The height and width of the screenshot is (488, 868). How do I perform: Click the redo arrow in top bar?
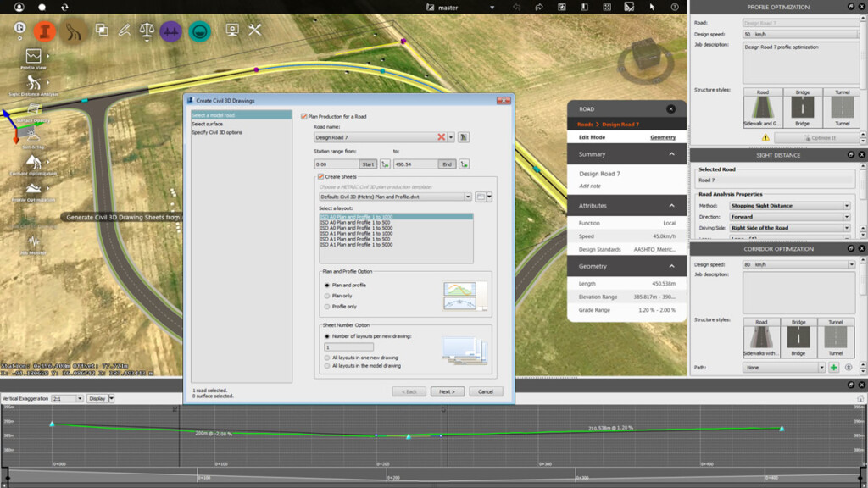[x=538, y=7]
